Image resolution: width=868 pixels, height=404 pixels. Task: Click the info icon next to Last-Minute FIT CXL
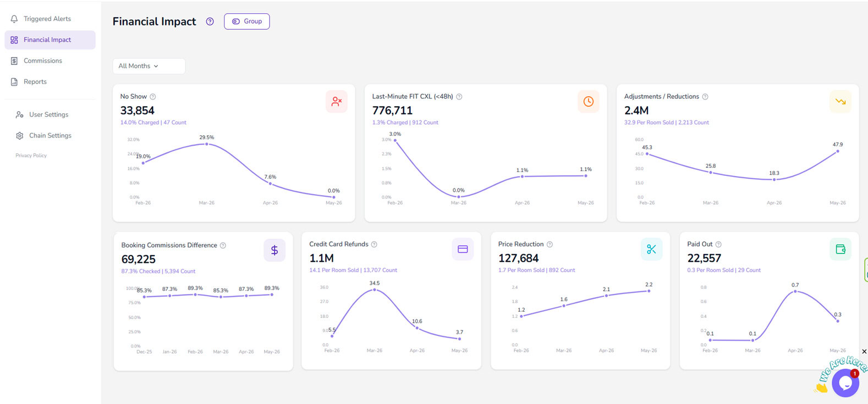459,97
